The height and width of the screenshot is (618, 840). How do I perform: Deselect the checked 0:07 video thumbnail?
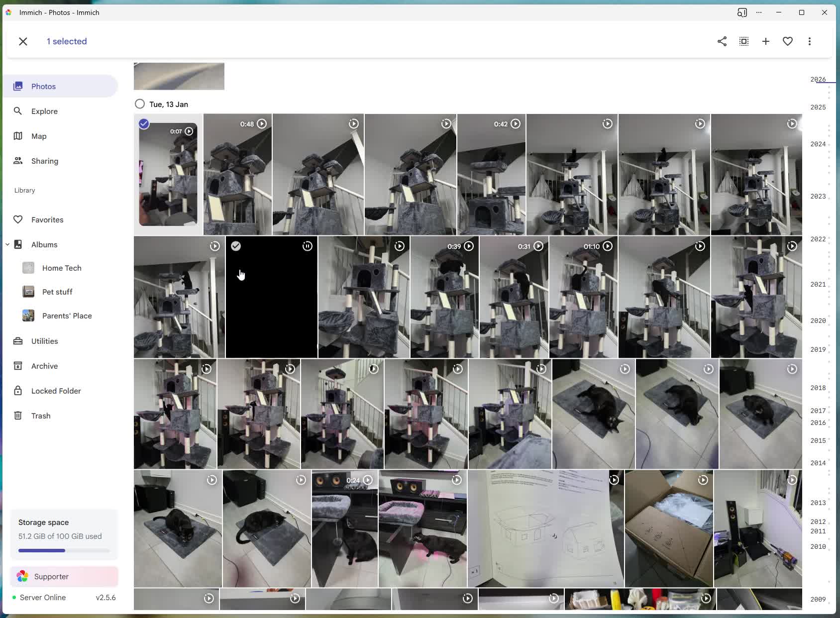point(144,124)
